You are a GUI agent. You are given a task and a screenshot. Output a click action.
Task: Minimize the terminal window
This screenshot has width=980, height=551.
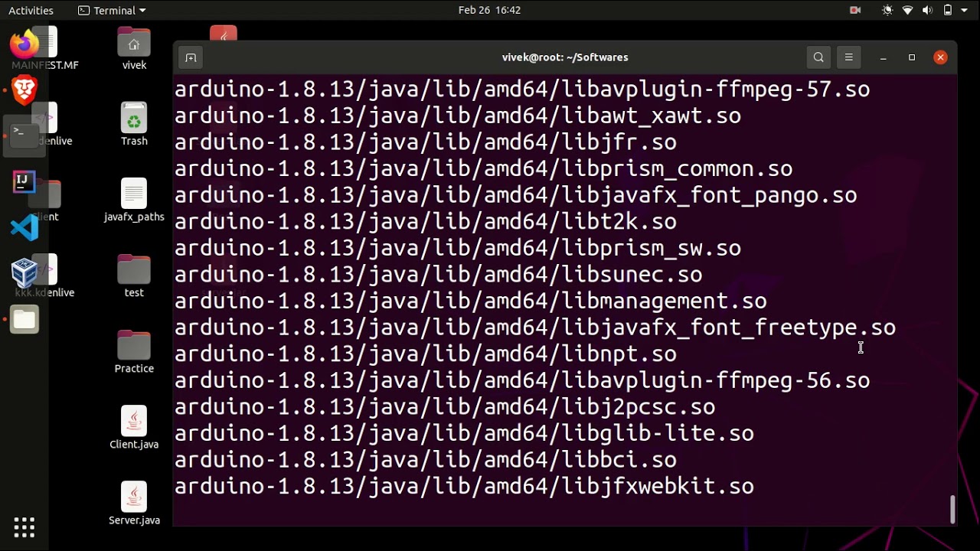pyautogui.click(x=883, y=57)
